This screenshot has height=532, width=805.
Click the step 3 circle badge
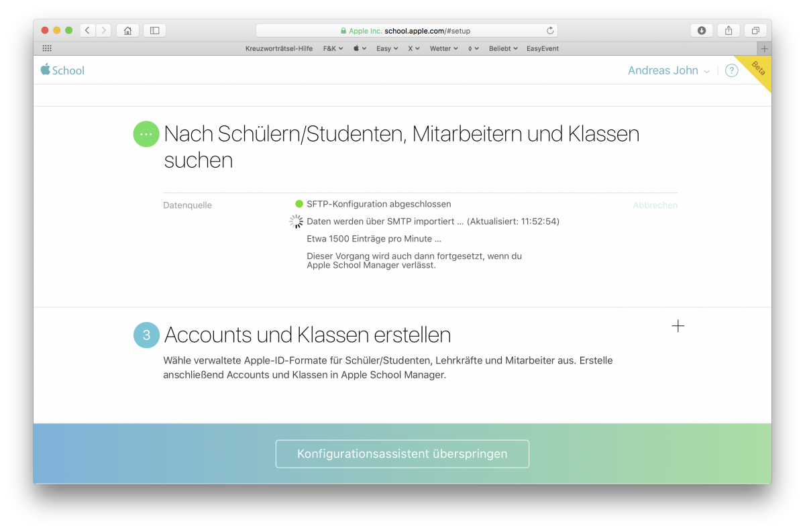[146, 335]
